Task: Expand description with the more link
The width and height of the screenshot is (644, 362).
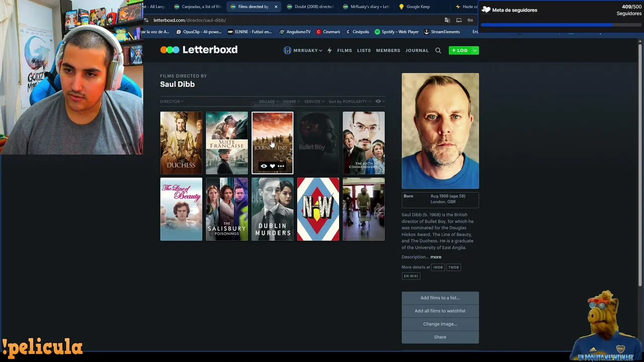Action: tap(436, 257)
